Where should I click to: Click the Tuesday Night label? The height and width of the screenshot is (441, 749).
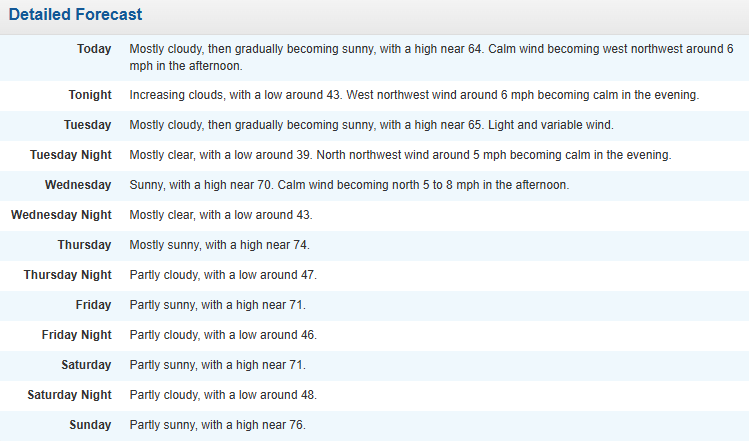(x=70, y=155)
